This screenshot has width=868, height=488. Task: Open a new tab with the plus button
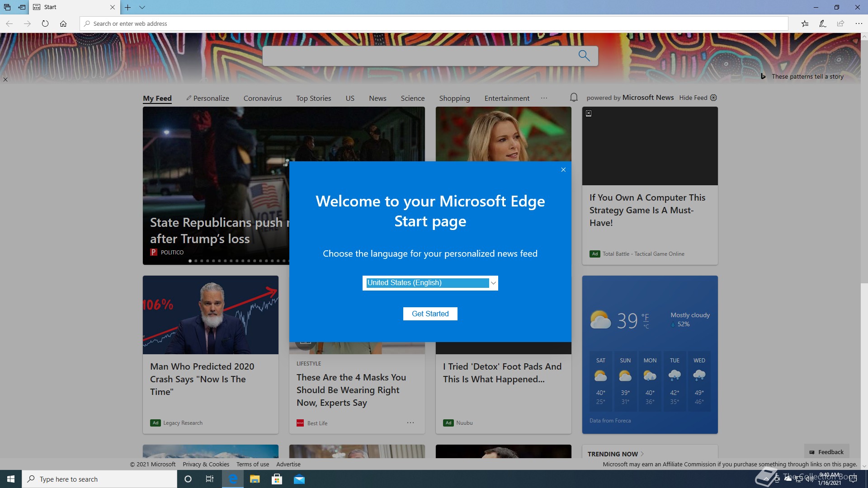point(128,7)
